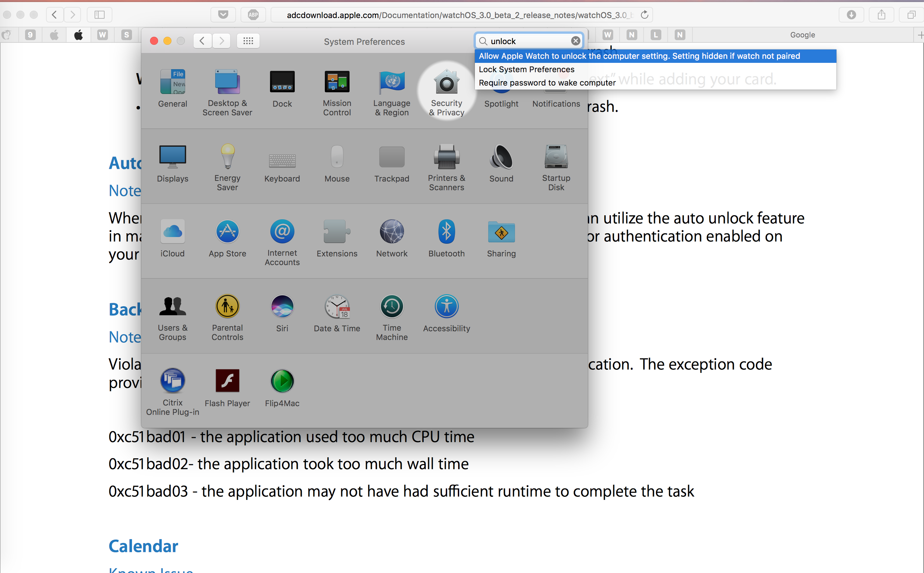Open the Flip4Mac preference pane
924x573 pixels.
[x=282, y=388]
